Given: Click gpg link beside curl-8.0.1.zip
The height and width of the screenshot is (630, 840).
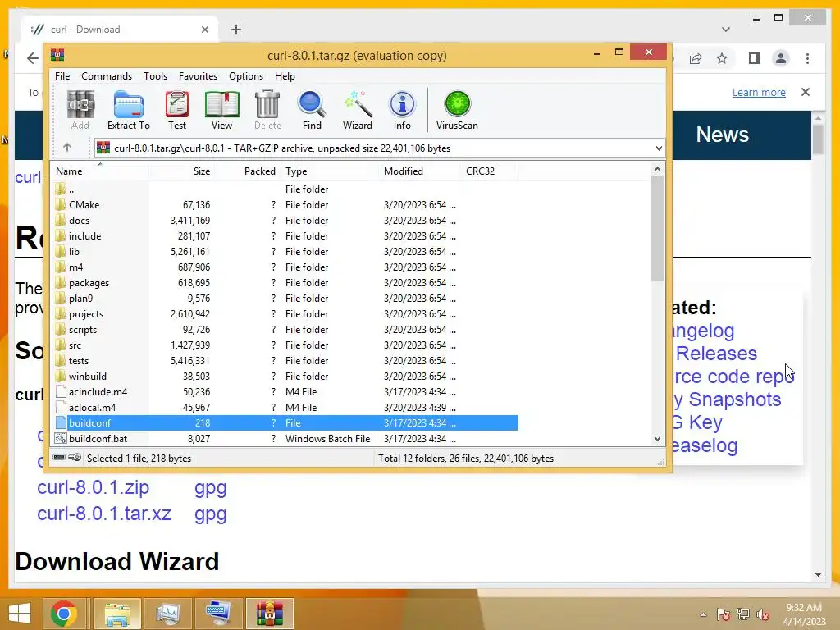Looking at the screenshot, I should click(x=211, y=488).
